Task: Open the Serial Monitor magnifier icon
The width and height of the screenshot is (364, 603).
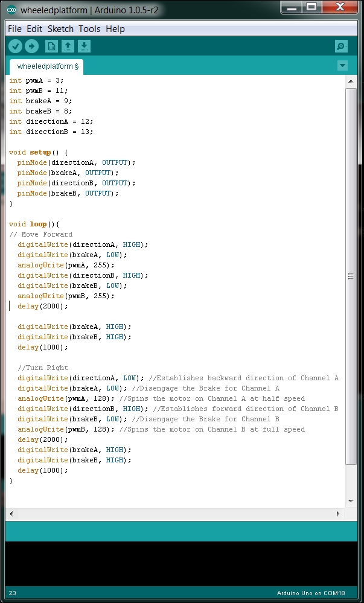Action: point(341,46)
